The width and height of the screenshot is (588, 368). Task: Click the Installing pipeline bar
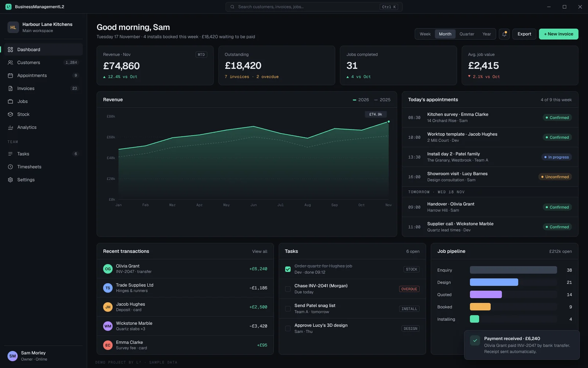pyautogui.click(x=474, y=319)
